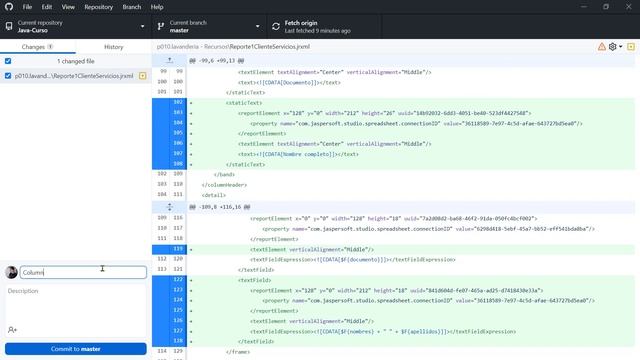Toggle selection of added line 125
This screenshot has width=640, height=360.
pyautogui.click(x=169, y=311)
